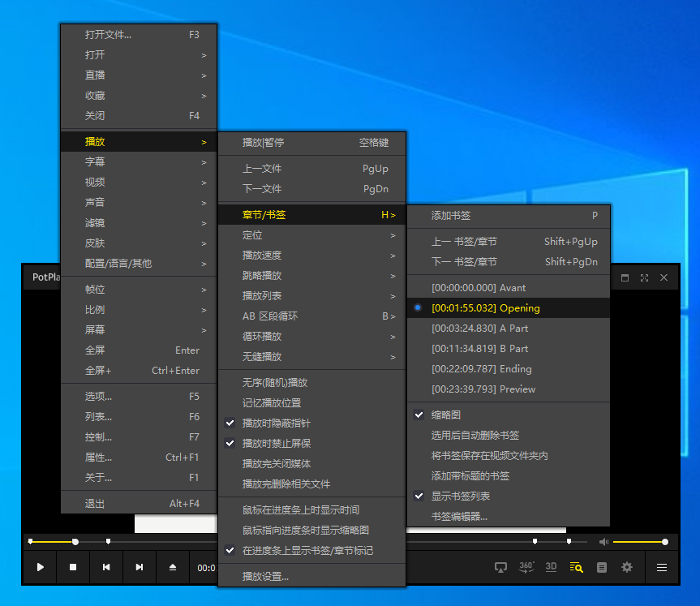Expand the 直播 submenu
The width and height of the screenshot is (700, 606).
tap(139, 75)
